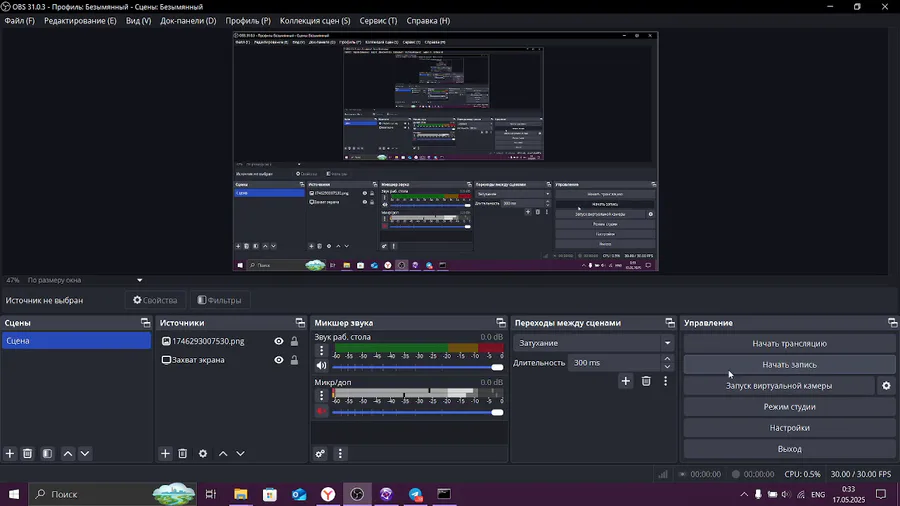Adjust Микр/доп volume slider
Screen dimensions: 900x506
tap(417, 412)
